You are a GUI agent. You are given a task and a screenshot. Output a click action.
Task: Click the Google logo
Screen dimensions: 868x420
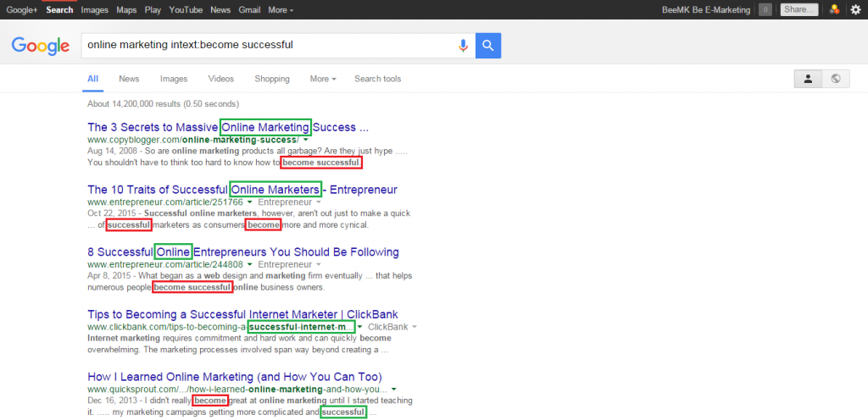(41, 46)
